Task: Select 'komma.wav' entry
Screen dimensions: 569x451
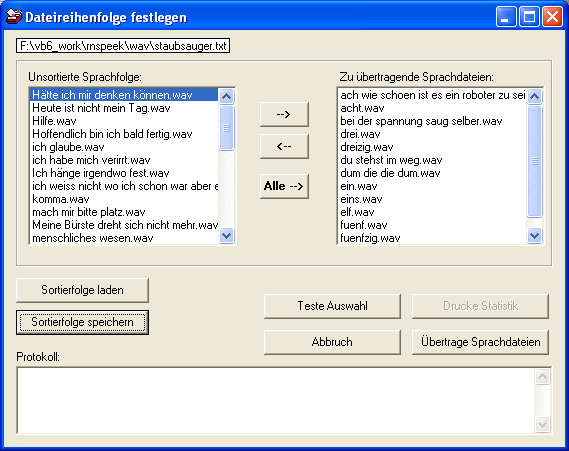Action: tap(124, 199)
